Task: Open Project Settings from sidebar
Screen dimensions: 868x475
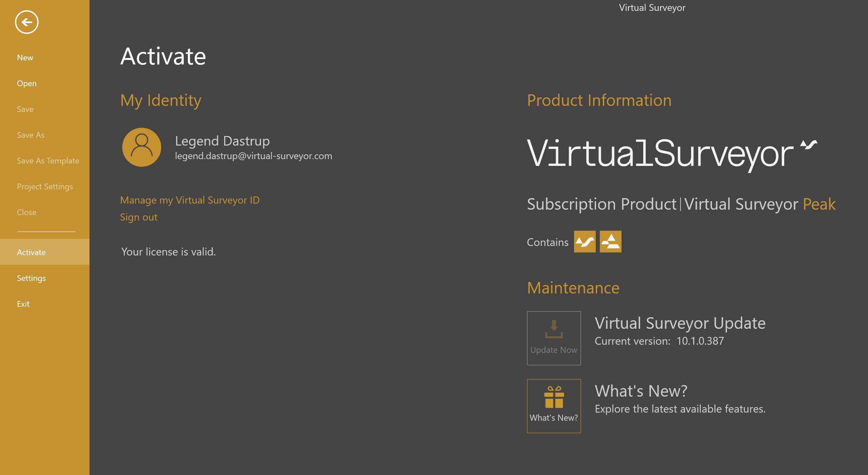Action: pyautogui.click(x=45, y=187)
